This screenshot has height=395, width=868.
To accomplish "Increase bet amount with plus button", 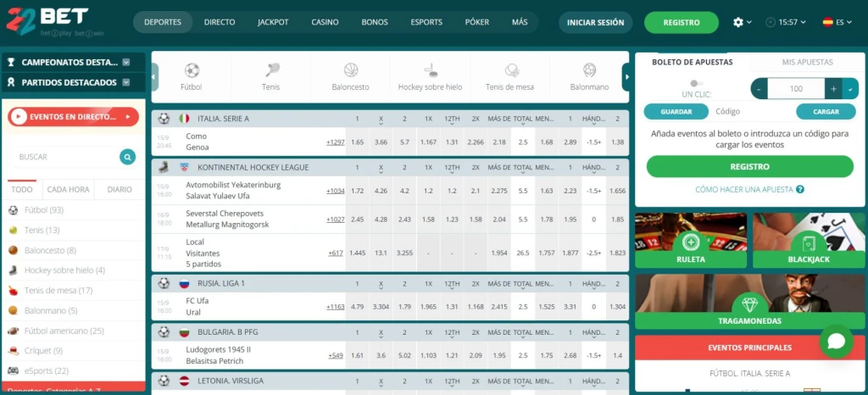I will click(834, 88).
